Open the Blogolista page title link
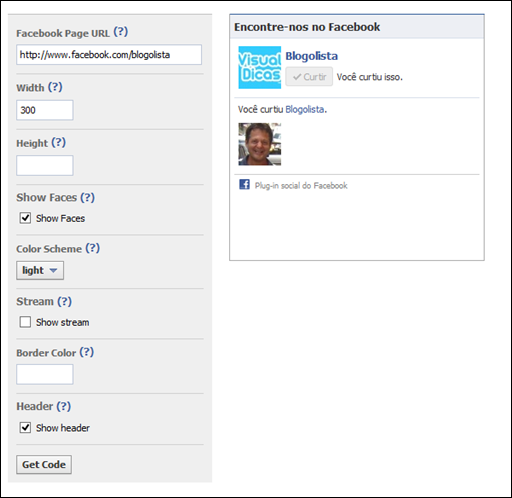This screenshot has width=512, height=498. tap(311, 56)
